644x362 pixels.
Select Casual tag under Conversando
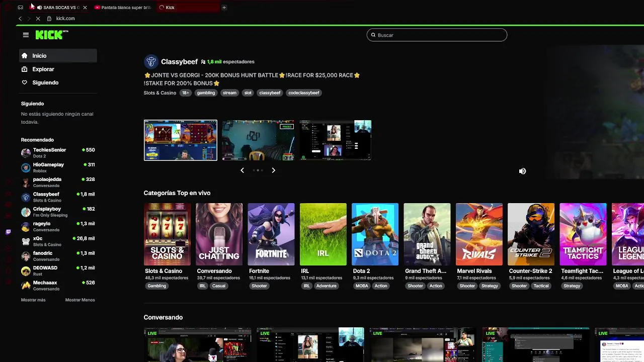coord(219,286)
